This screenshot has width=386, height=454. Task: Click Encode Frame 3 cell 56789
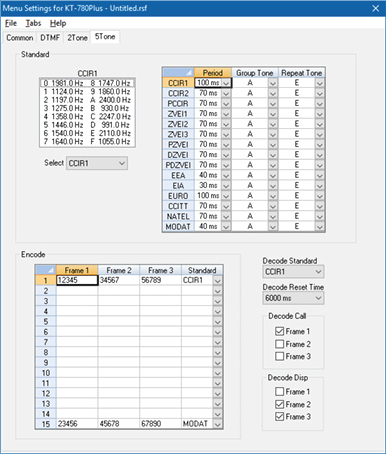click(x=160, y=280)
